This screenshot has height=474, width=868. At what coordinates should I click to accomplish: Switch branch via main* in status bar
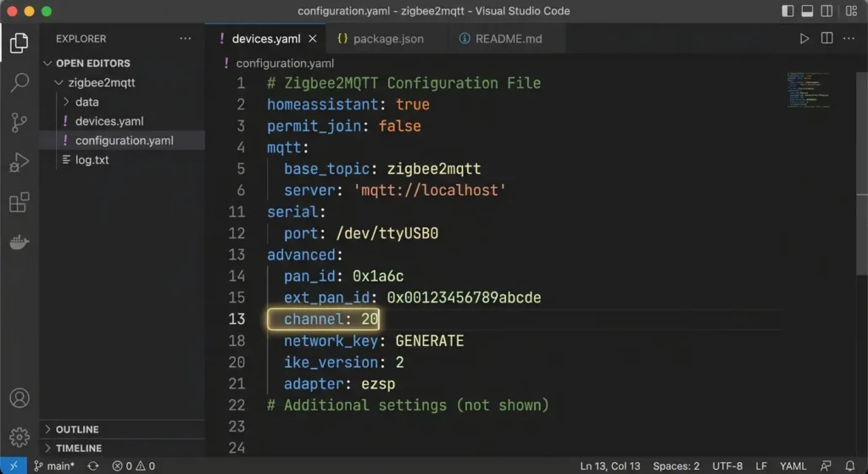[54, 466]
